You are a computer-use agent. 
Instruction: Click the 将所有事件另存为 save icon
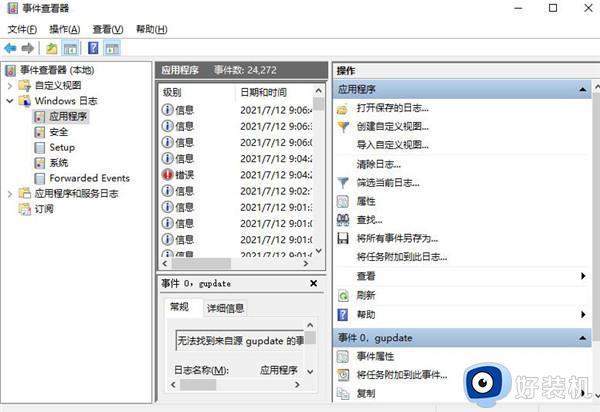click(x=343, y=239)
